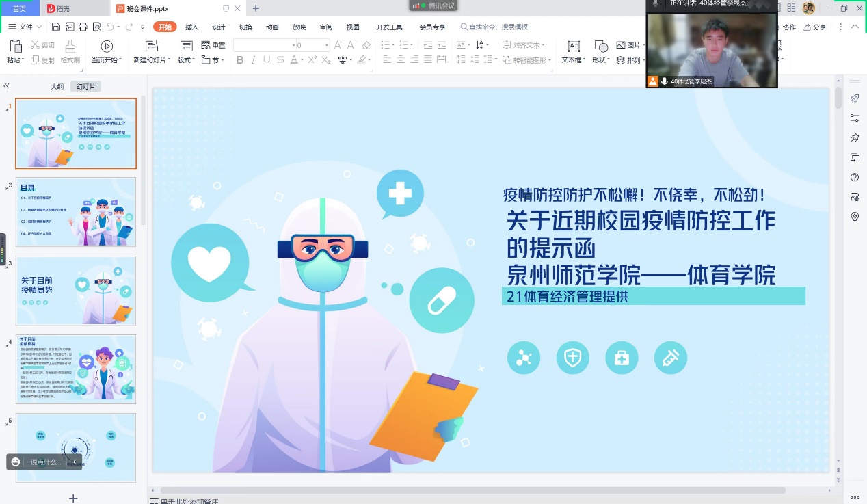Toggle italic formatting
The width and height of the screenshot is (867, 504).
[x=253, y=60]
